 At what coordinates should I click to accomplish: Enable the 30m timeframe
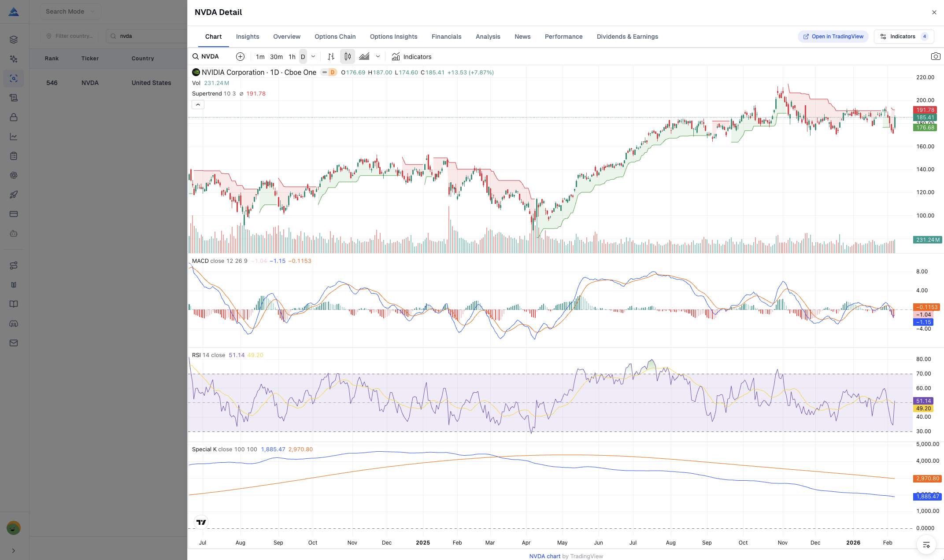(276, 57)
